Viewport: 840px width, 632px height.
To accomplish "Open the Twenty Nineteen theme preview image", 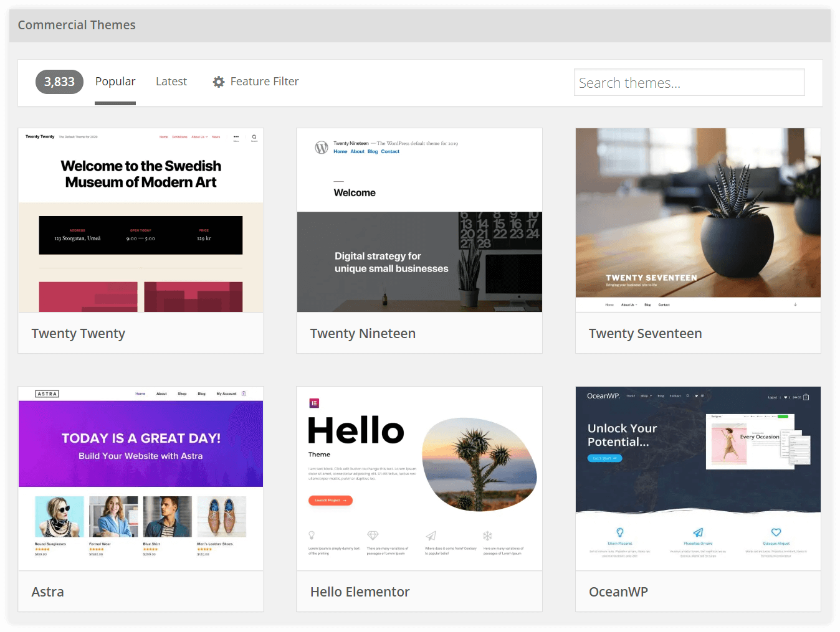I will point(419,220).
